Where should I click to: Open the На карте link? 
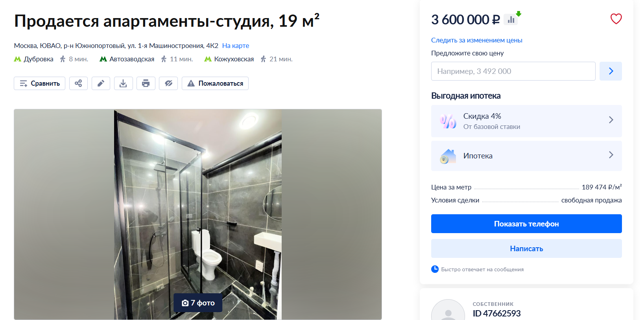click(x=236, y=46)
